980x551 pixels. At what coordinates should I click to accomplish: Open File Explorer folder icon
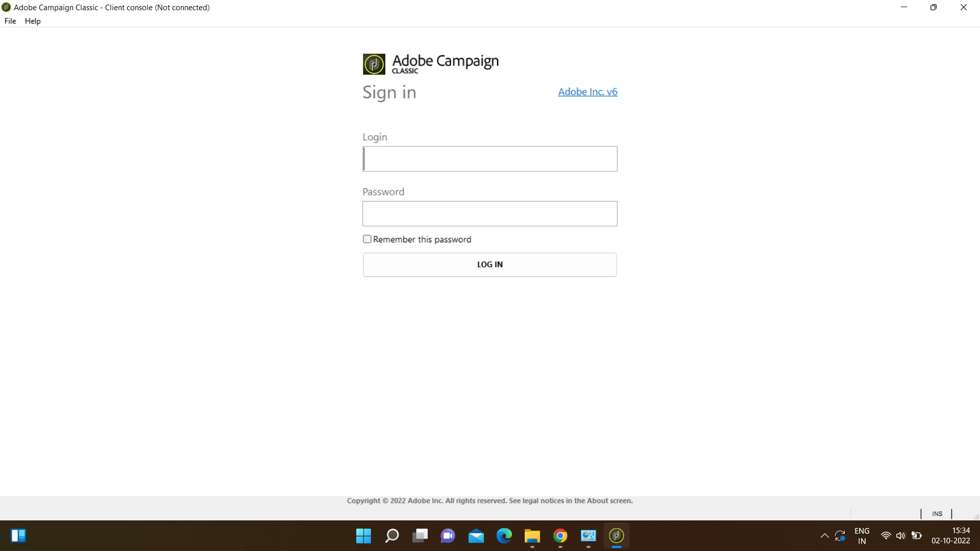(x=532, y=536)
